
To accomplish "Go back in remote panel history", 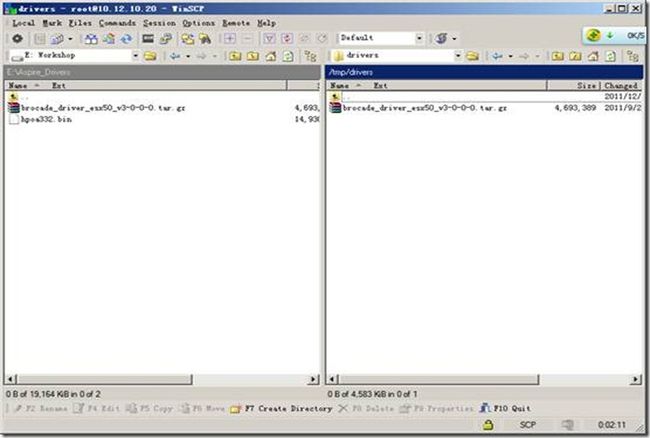I will (497, 56).
